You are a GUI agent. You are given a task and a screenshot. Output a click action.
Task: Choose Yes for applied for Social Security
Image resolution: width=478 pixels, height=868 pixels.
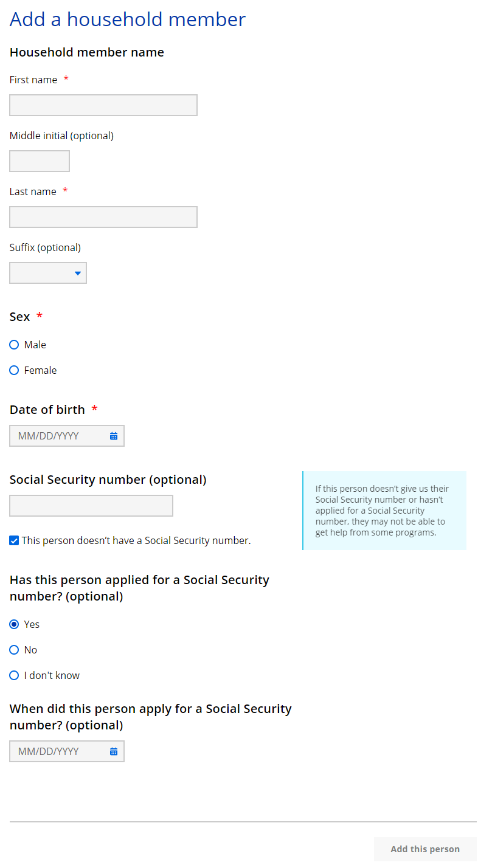point(15,624)
